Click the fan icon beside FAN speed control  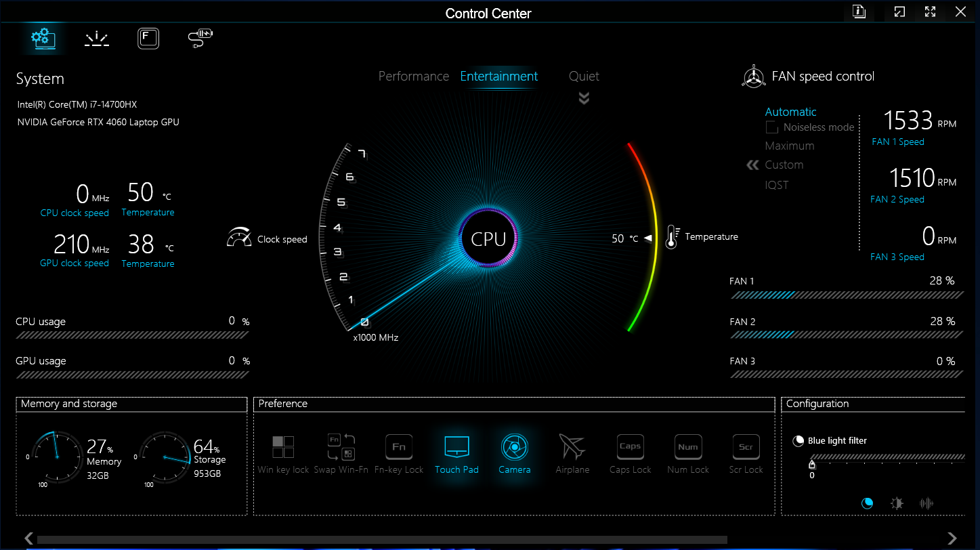tap(753, 77)
